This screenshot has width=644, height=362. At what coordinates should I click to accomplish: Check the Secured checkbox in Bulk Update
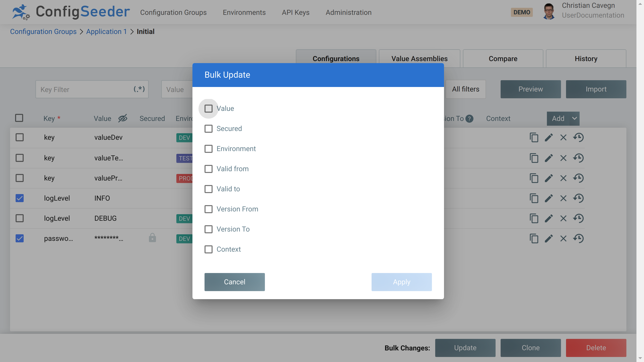point(209,129)
